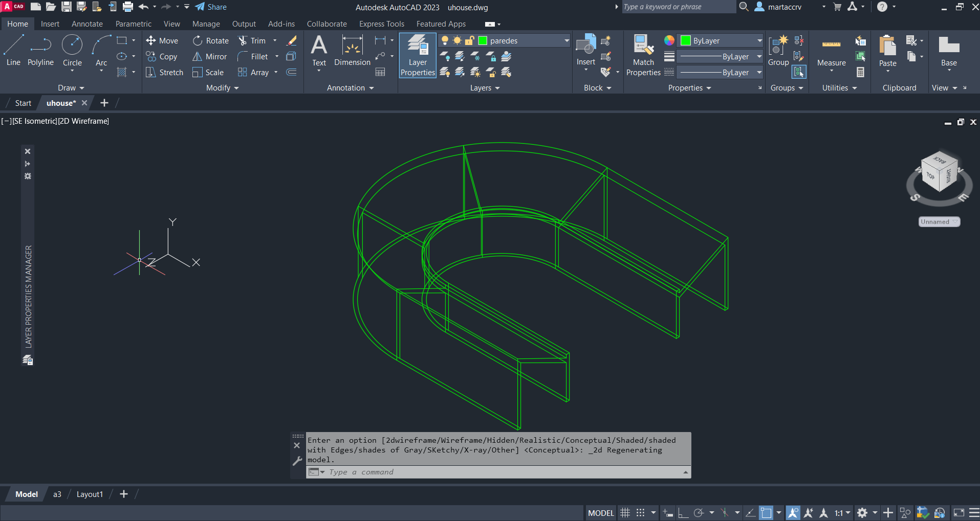The height and width of the screenshot is (521, 980).
Task: Select the Polyline drawing tool
Action: tap(40, 51)
